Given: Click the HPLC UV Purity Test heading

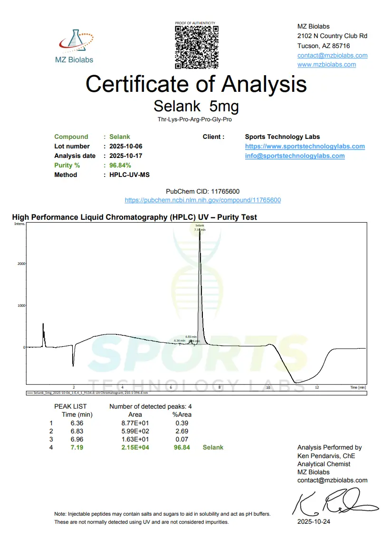Looking at the screenshot, I should (x=134, y=217).
